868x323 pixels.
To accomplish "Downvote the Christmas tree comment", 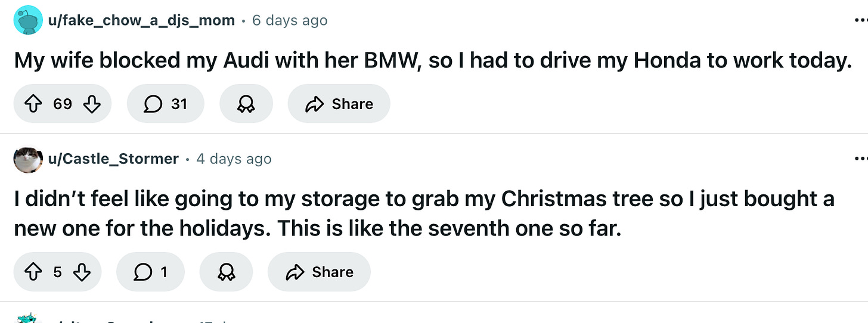I will [81, 272].
